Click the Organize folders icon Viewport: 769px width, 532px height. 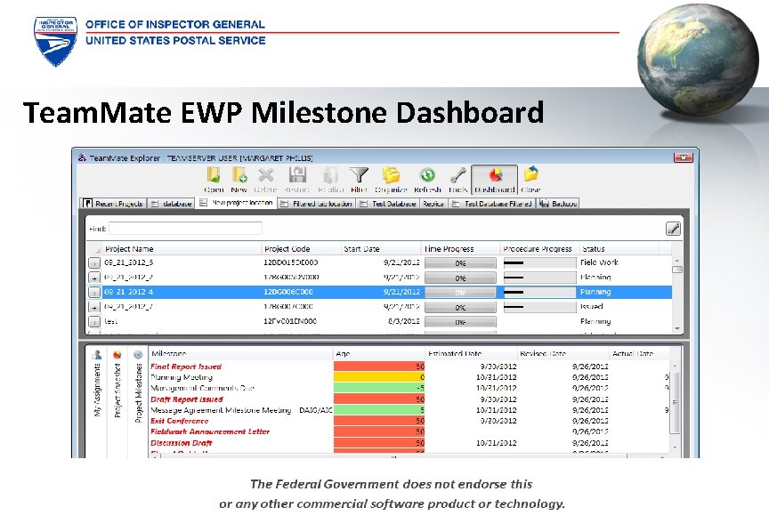(x=391, y=180)
